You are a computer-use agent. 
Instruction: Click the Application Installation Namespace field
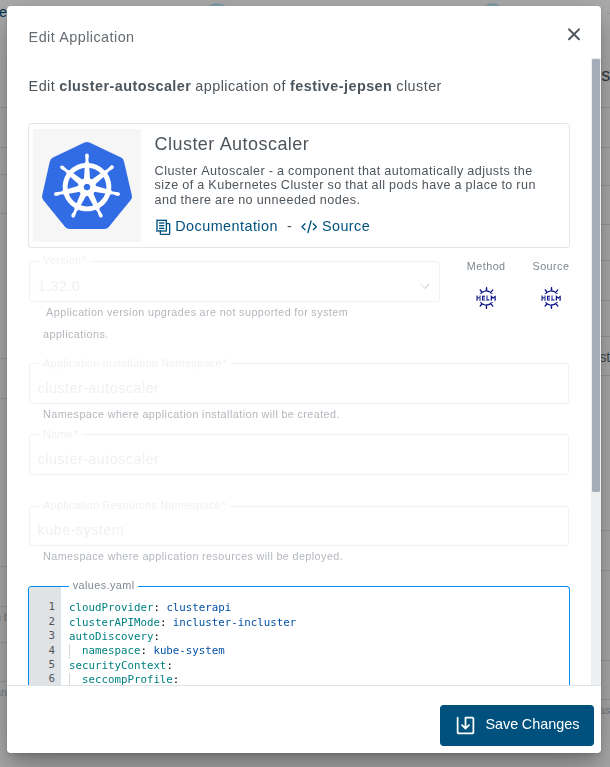tap(298, 387)
